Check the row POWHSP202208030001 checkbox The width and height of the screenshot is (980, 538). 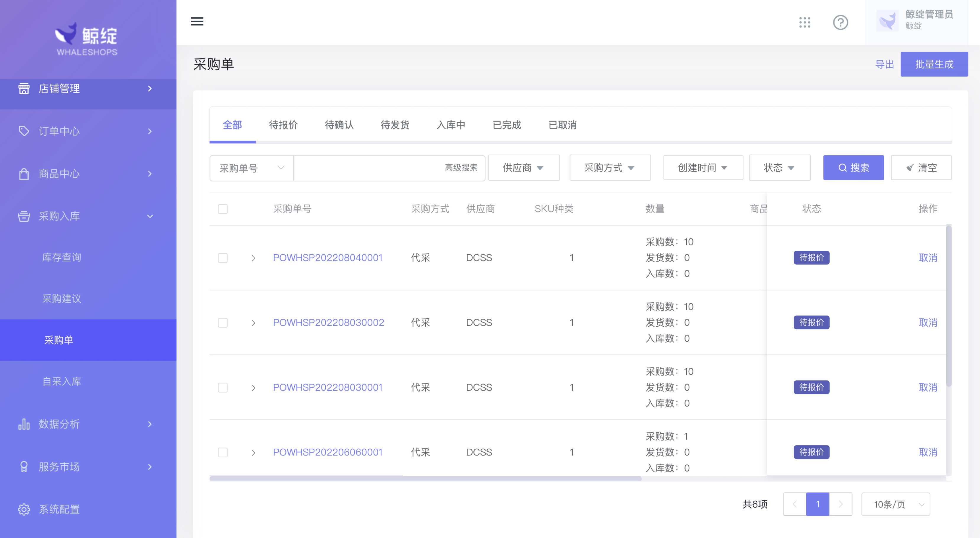coord(223,387)
